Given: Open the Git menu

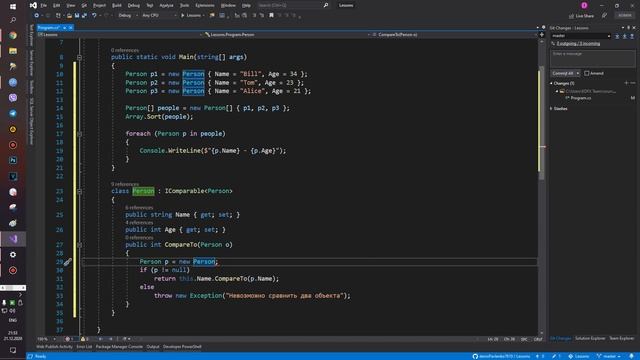Looking at the screenshot, I should (84, 5).
